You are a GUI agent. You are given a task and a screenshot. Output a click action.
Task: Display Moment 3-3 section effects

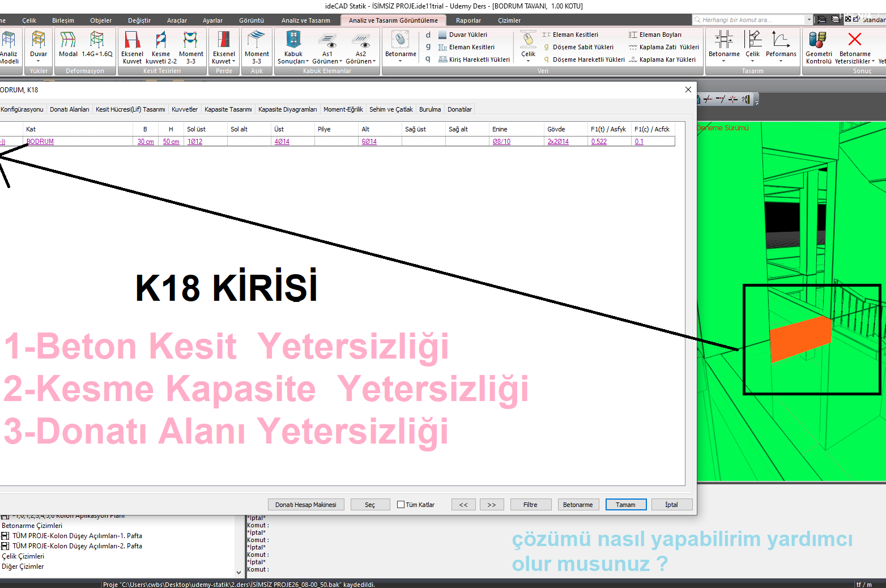tap(191, 48)
